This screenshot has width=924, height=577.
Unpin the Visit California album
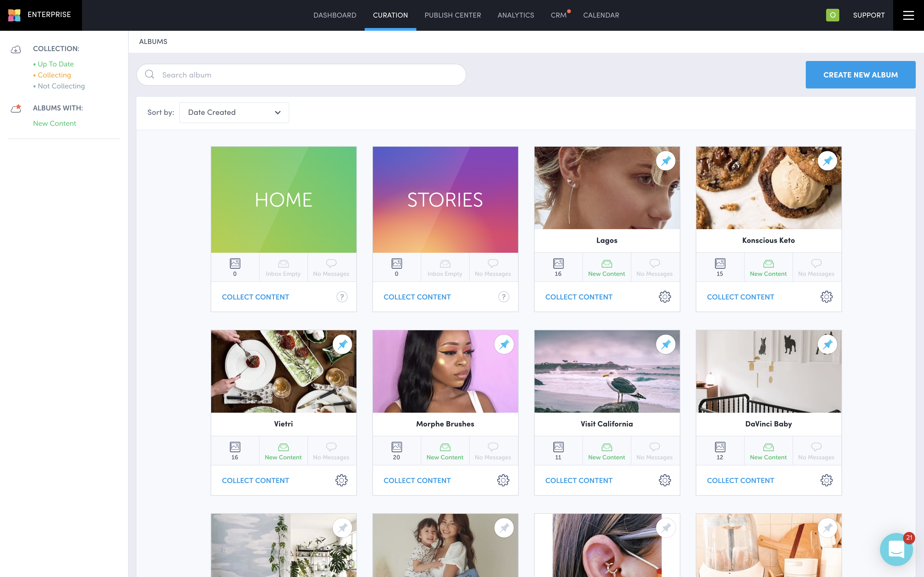(x=666, y=344)
